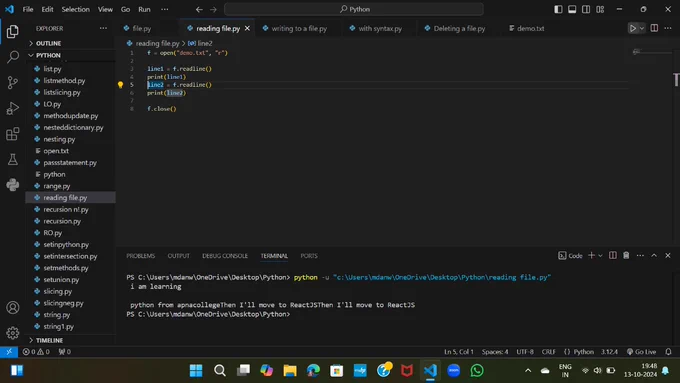Open the Accounts menu icon
This screenshot has width=680, height=383.
tap(13, 308)
